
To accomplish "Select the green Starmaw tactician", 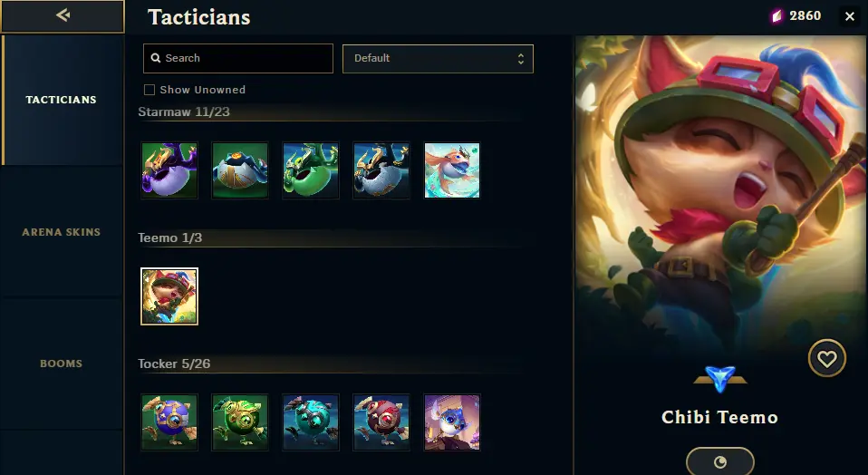I will 311,170.
